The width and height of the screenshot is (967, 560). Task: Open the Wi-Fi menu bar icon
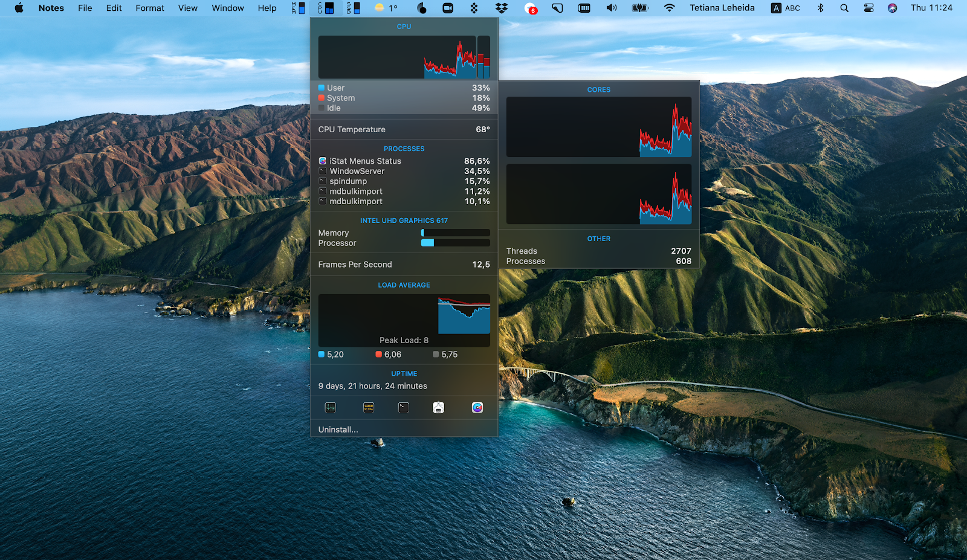click(669, 8)
